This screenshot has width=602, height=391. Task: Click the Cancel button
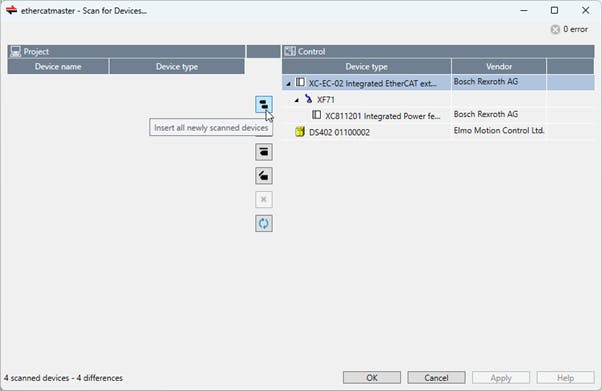click(436, 378)
